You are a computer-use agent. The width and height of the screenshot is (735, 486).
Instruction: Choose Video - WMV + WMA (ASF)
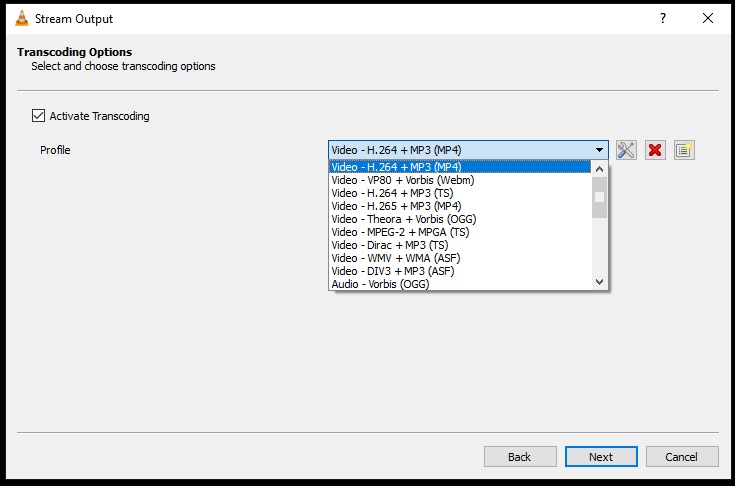point(460,258)
